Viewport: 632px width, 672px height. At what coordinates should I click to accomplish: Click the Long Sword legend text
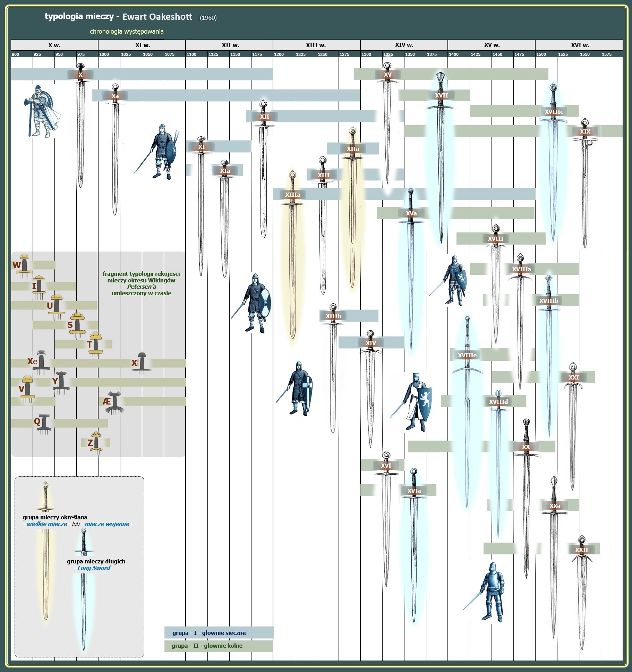tap(94, 568)
